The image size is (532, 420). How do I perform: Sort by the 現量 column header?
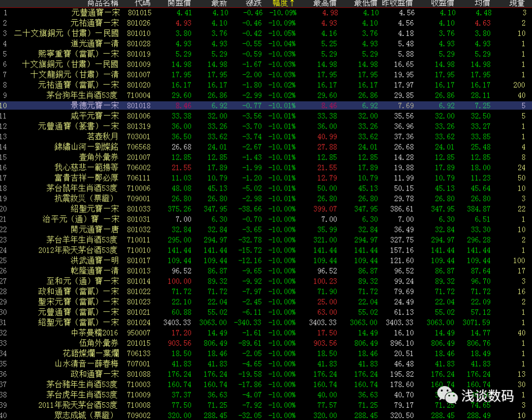517,3
